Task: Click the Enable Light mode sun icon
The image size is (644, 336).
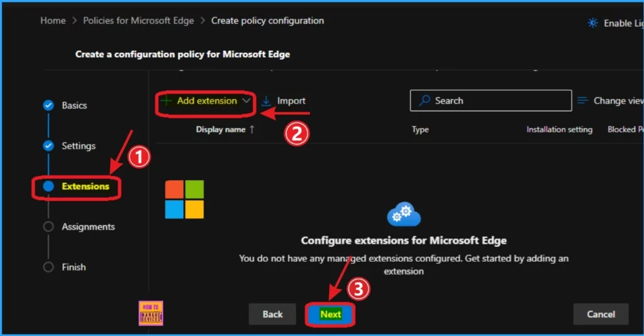Action: coord(592,23)
